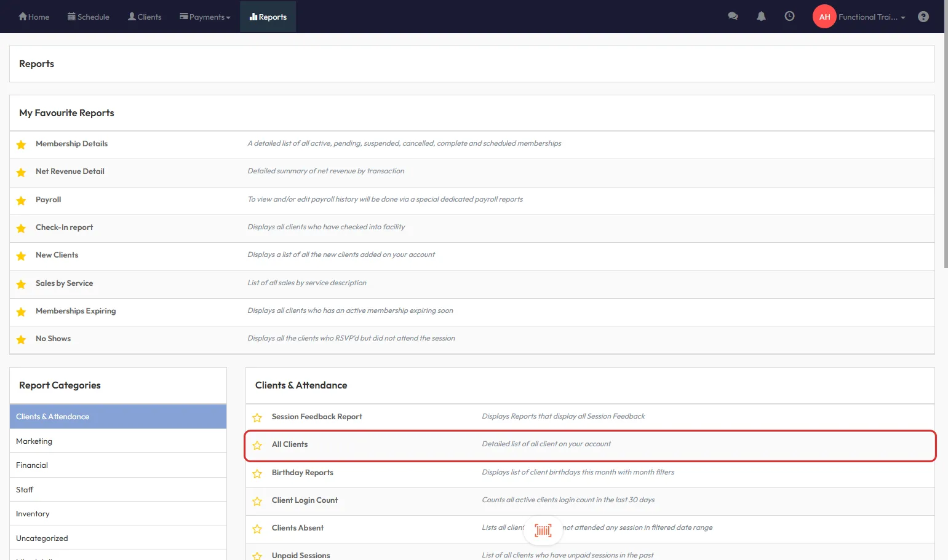Click the clock history icon
The height and width of the screenshot is (560, 948).
(x=789, y=17)
